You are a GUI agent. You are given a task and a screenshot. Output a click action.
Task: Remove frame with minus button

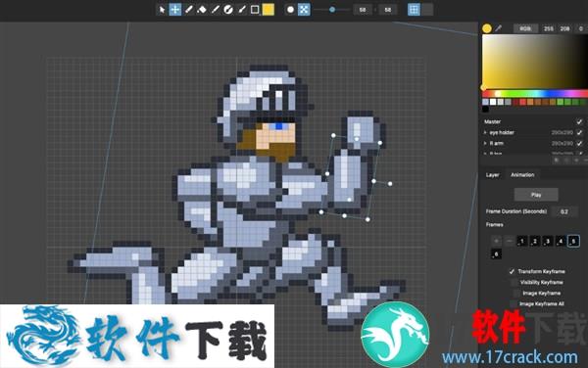point(510,241)
